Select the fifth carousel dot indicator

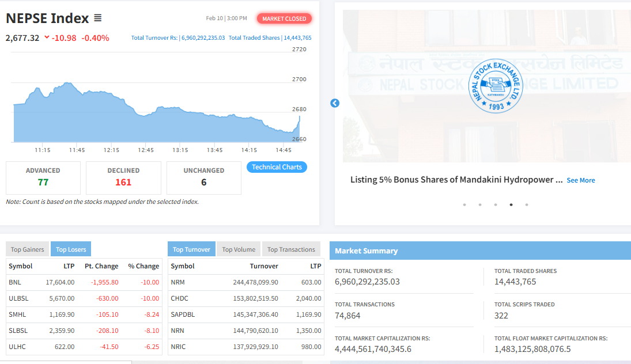pyautogui.click(x=527, y=204)
